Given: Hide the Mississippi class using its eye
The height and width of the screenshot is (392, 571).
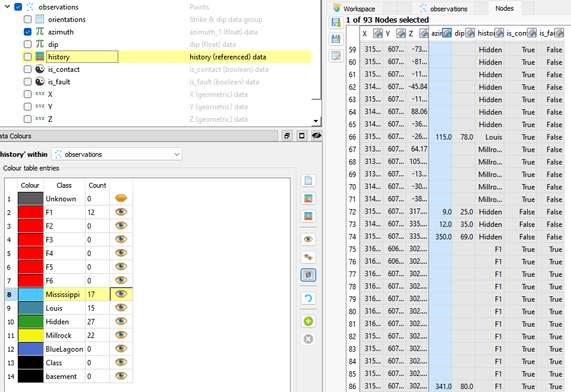Looking at the screenshot, I should pos(121,294).
